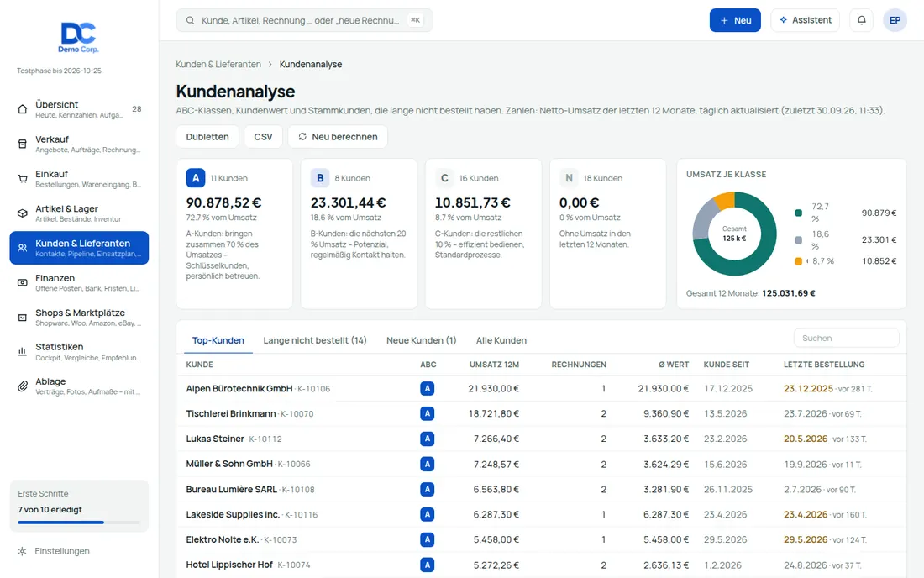Viewport: 924px width, 578px height.
Task: Go to Kunden & Lieferanten breadcrumb
Action: pyautogui.click(x=218, y=64)
